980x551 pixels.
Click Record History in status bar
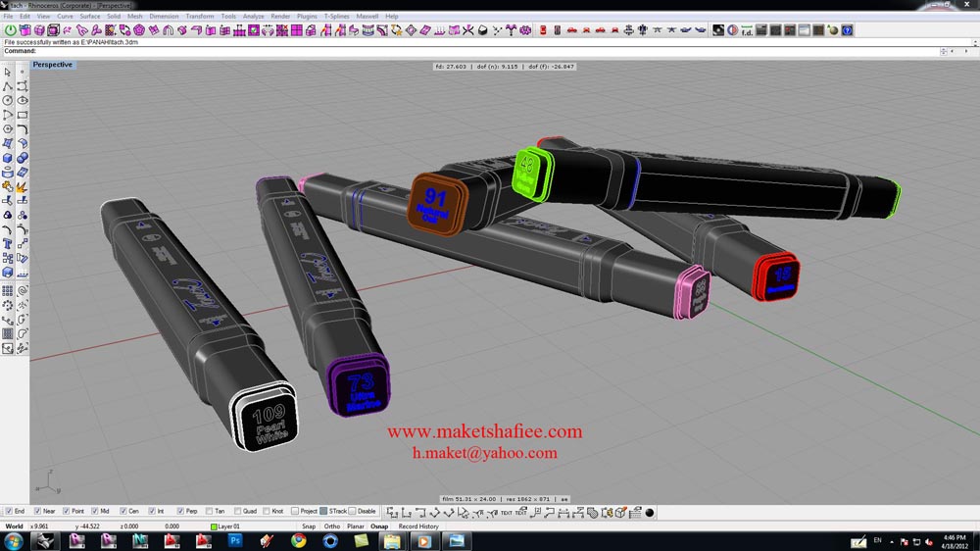[x=418, y=526]
